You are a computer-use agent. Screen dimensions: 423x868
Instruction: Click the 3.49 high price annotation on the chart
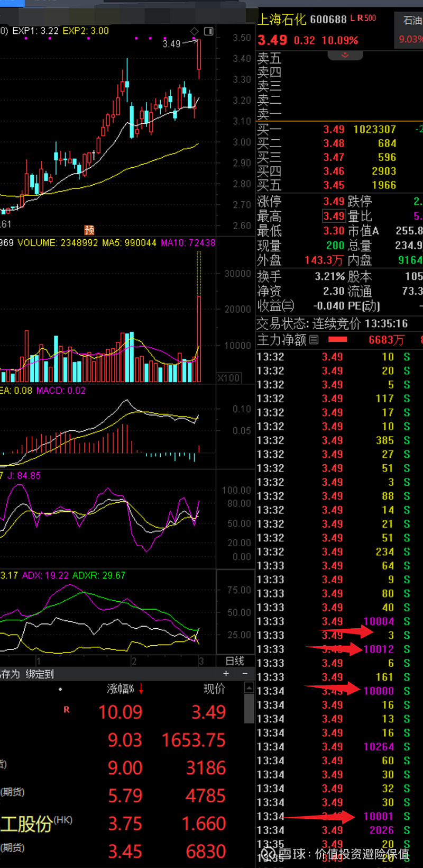click(171, 44)
